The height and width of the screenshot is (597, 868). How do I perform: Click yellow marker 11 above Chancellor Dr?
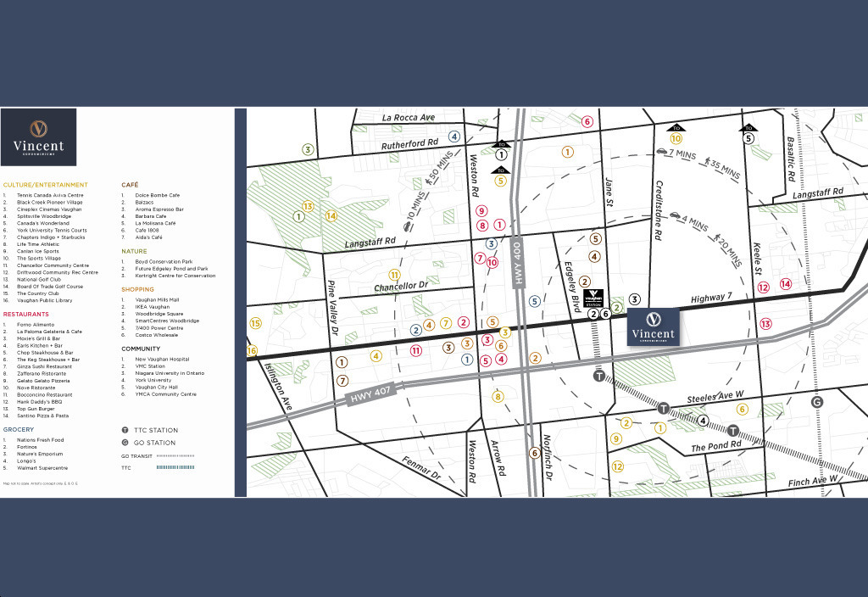tap(393, 275)
